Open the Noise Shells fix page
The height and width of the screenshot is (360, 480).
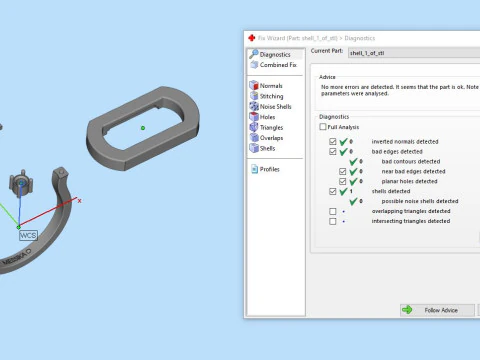coord(275,106)
